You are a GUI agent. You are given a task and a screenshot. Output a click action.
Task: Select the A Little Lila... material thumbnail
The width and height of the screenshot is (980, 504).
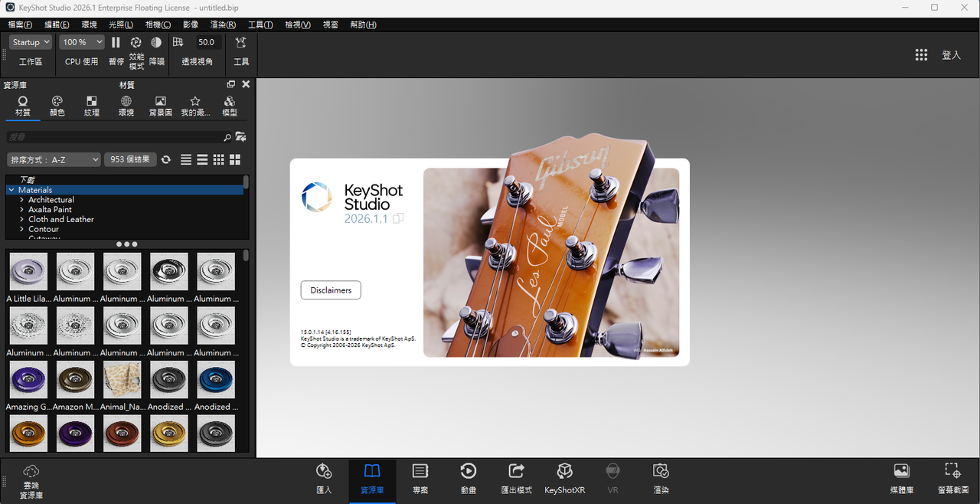pos(28,271)
